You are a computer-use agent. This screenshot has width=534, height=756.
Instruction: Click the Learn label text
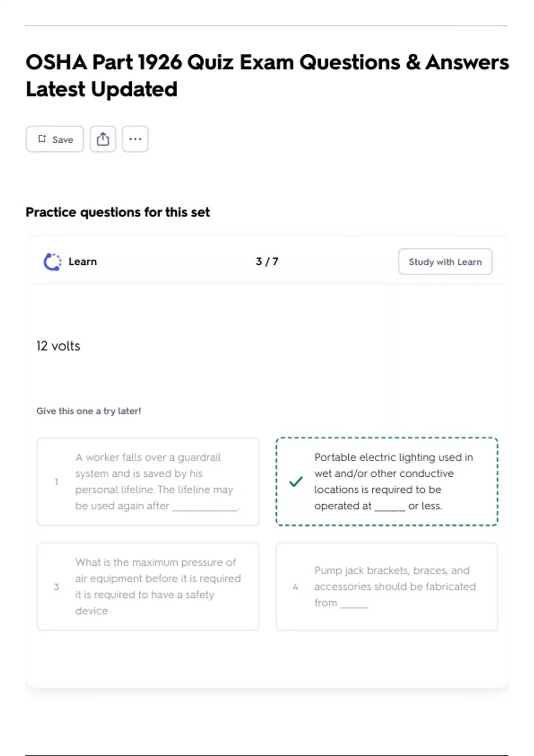[x=83, y=261]
